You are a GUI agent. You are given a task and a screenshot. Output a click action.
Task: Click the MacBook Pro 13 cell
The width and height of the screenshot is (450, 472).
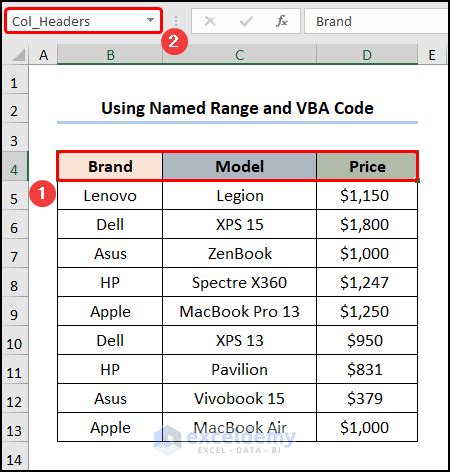(x=239, y=311)
